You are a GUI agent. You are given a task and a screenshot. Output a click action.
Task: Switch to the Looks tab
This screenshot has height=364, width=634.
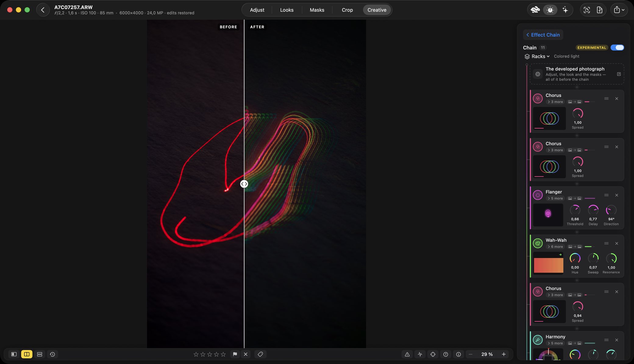287,10
